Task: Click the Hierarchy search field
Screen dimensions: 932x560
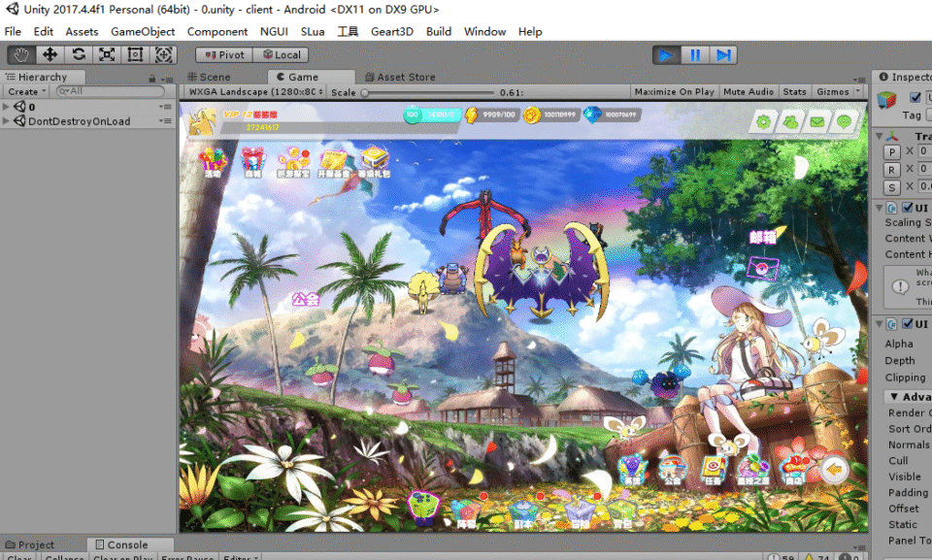Action: click(111, 91)
